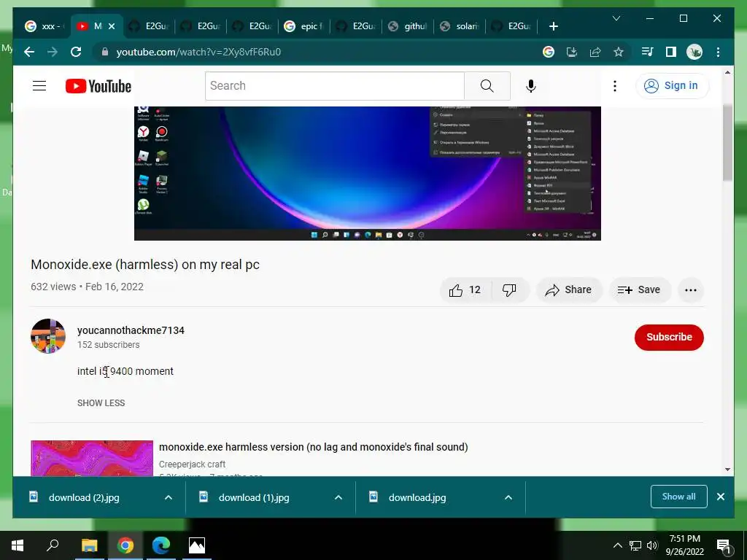This screenshot has width=747, height=560.
Task: Open notification center icon
Action: click(724, 545)
